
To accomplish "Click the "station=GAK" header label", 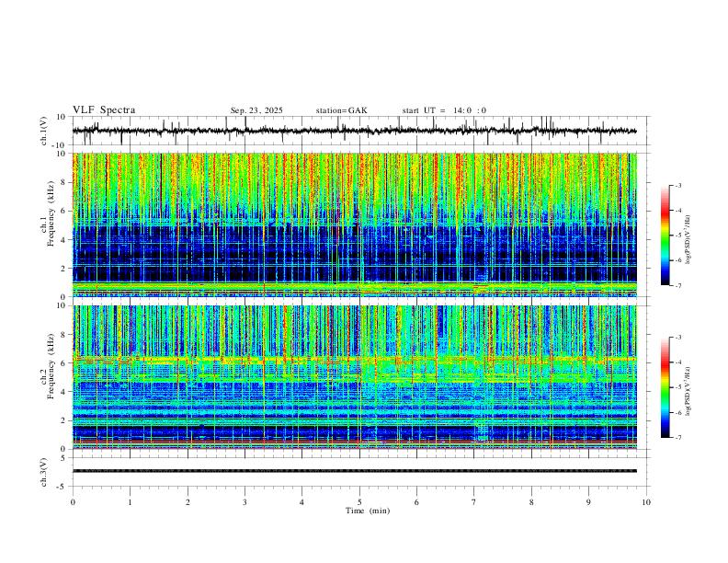I will pos(341,110).
